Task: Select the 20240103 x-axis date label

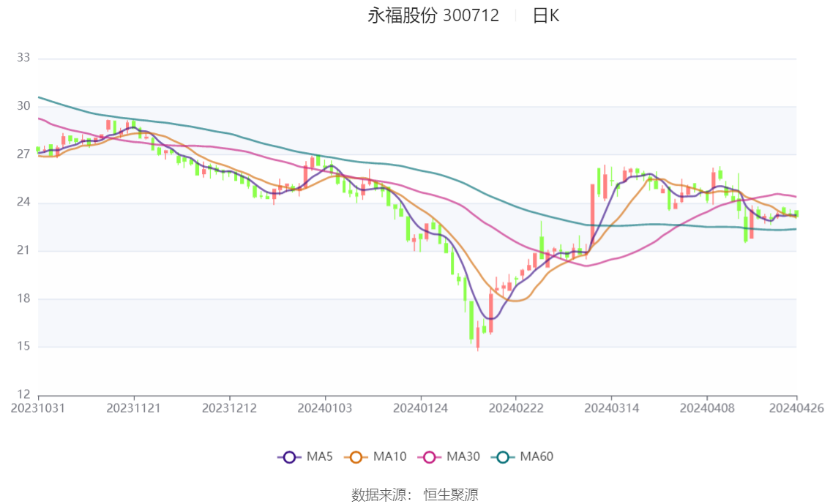Action: pos(324,408)
